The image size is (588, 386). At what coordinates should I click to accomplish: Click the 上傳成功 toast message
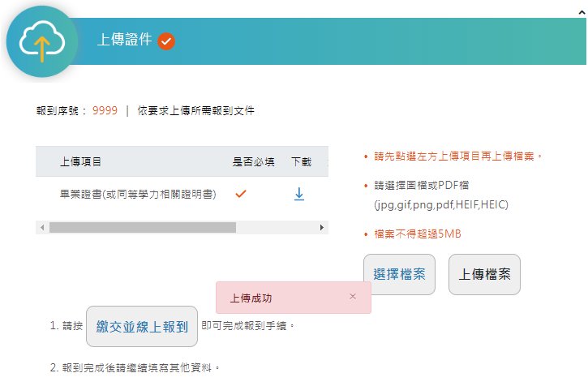[251, 298]
